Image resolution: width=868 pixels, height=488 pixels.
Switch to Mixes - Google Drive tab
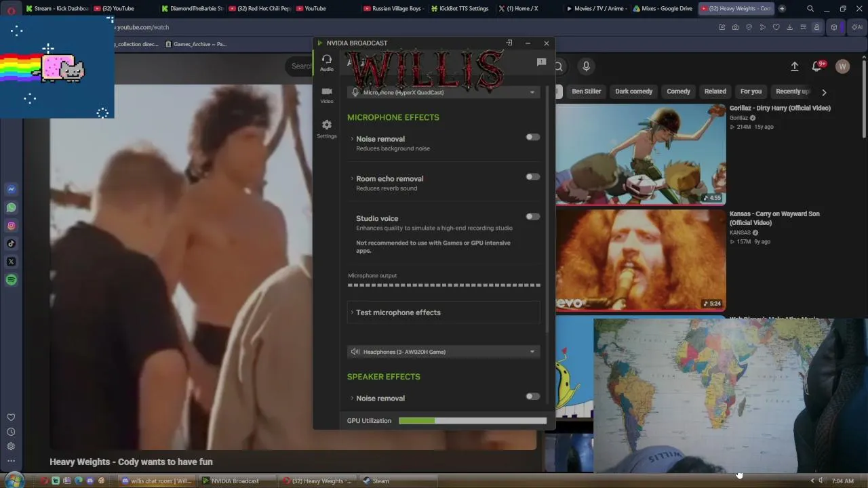[x=664, y=9]
